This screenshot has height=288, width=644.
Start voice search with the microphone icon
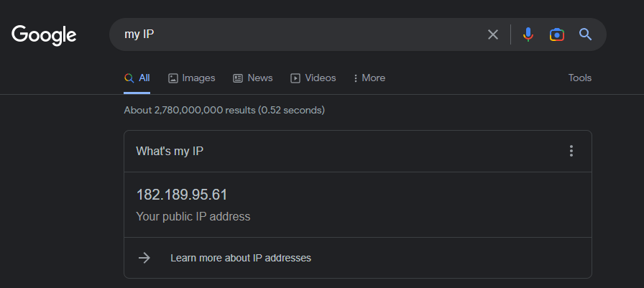[x=528, y=34]
